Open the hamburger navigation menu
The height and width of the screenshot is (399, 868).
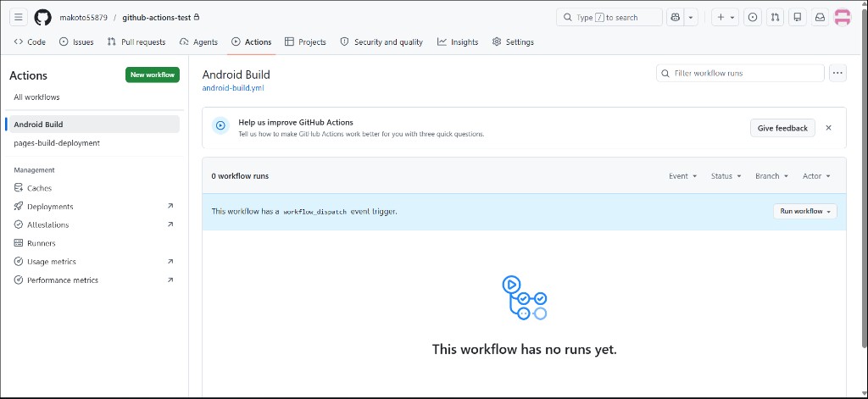19,18
